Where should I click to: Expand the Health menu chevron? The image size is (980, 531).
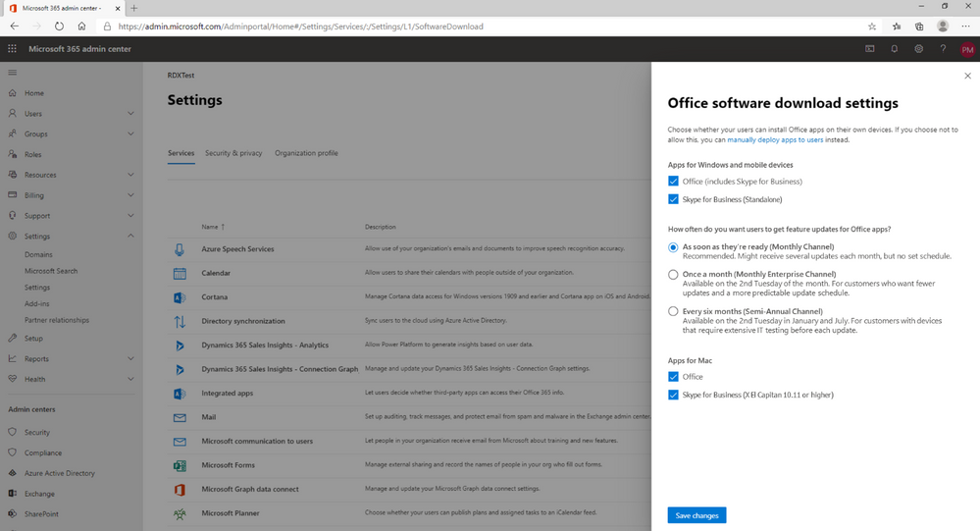click(130, 379)
